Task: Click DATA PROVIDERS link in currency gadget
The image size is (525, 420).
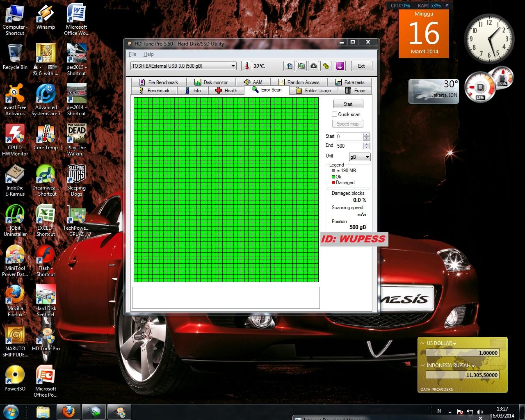Action: point(436,389)
